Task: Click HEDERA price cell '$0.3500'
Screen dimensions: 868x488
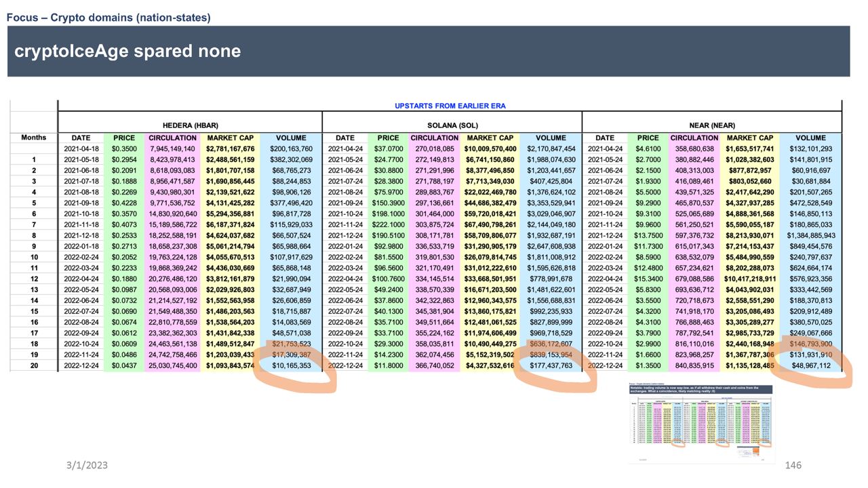Action: pyautogui.click(x=124, y=148)
